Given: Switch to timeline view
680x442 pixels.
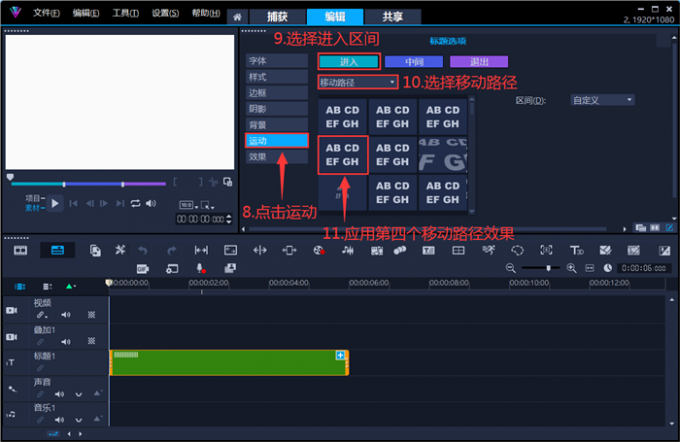Looking at the screenshot, I should (x=57, y=250).
